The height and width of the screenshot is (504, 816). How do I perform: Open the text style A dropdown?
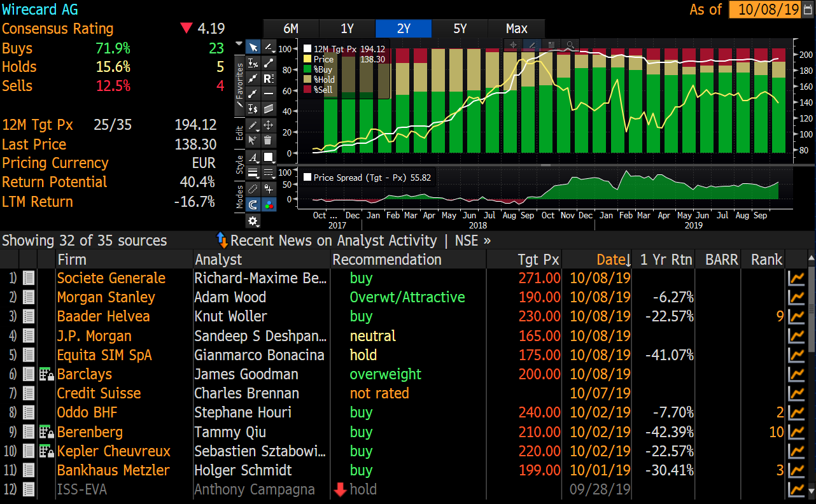[253, 157]
